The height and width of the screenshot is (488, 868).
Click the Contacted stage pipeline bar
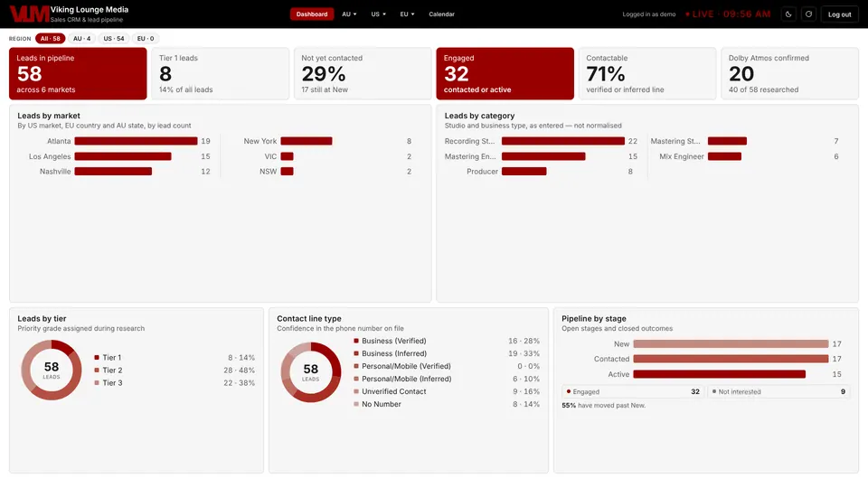coord(731,359)
